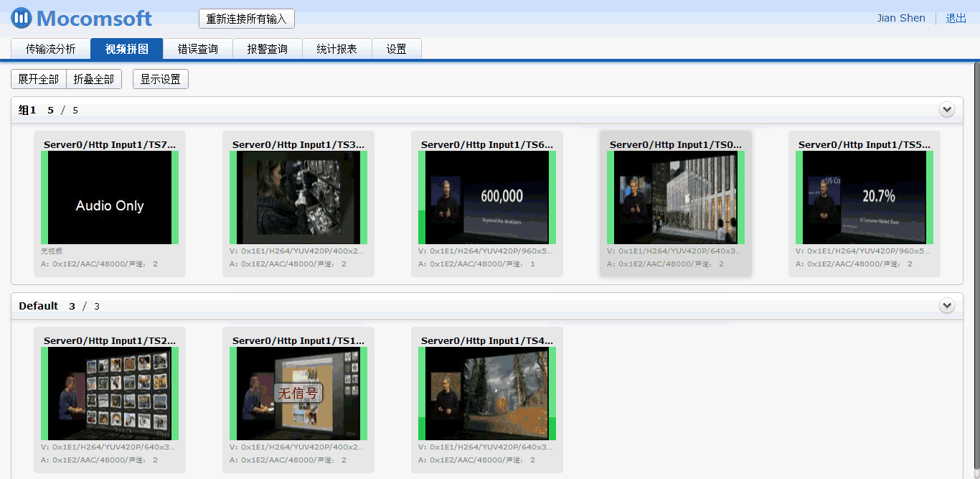Screen dimensions: 980x479
Task: Select the 600,000 slide TS6 thumbnail
Action: point(486,197)
